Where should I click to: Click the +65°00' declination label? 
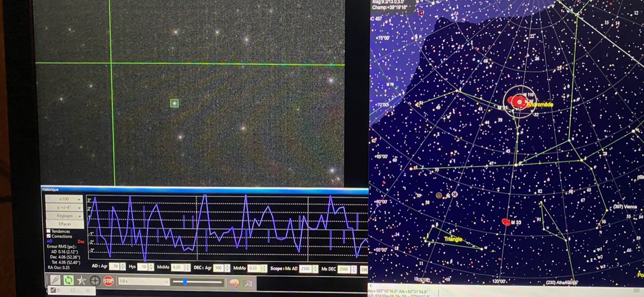(382, 156)
